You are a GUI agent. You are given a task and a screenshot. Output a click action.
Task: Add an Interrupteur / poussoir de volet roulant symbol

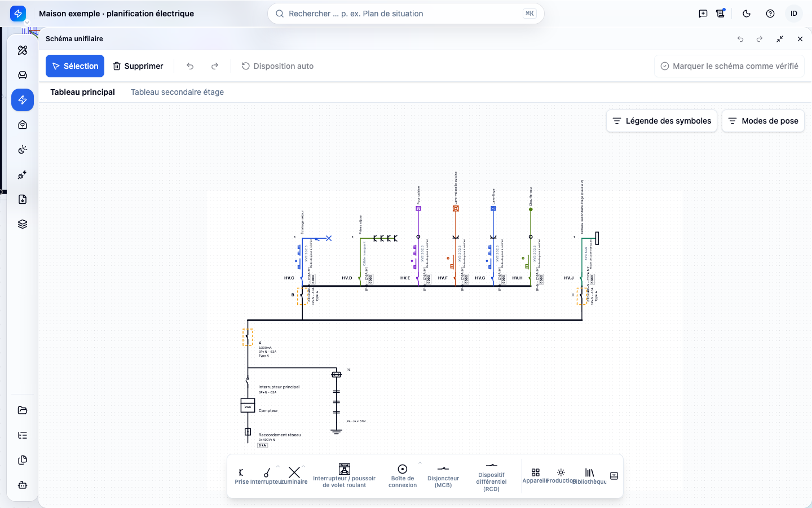point(344,476)
